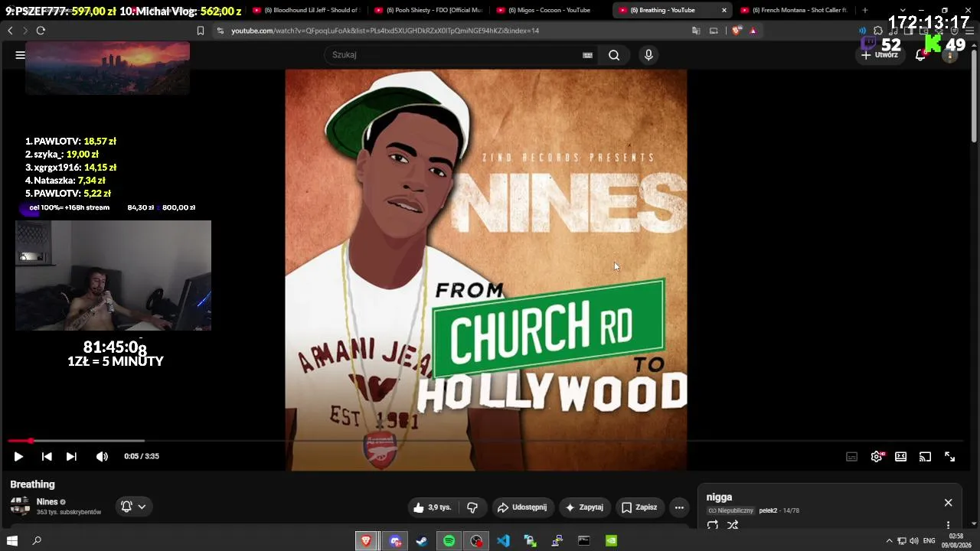Viewport: 980px width, 551px height.
Task: Open NVIDIA app from taskbar
Action: [x=611, y=541]
